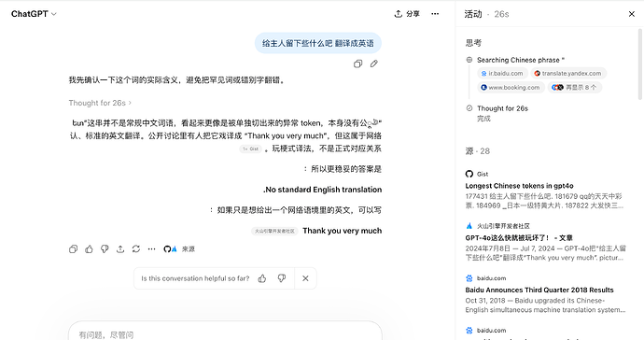This screenshot has width=644, height=340.
Task: Open 'Baidu Announces Third Quarter 2018 Results' source
Action: (539, 290)
